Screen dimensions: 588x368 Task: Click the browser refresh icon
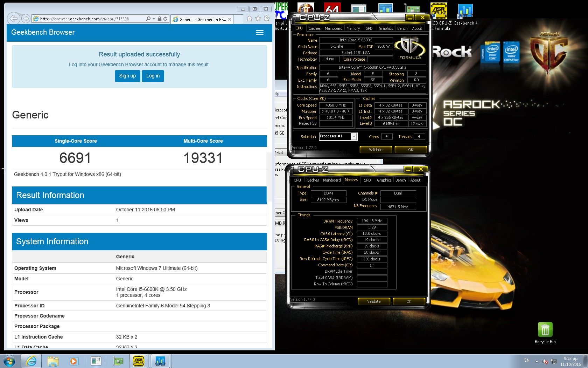tap(165, 19)
